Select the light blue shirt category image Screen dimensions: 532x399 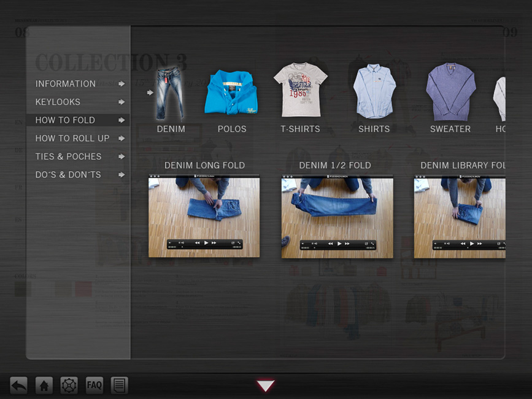pos(374,91)
